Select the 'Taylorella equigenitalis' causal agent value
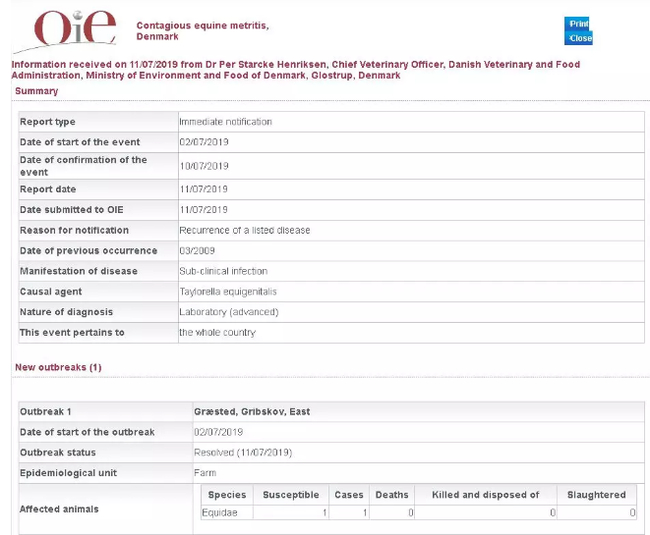The image size is (650, 535). pos(228,292)
